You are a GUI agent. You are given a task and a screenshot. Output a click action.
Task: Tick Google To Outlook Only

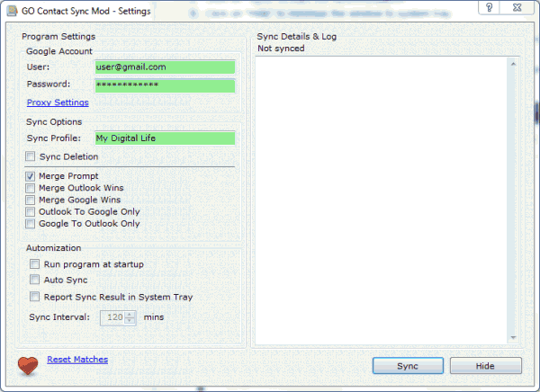click(x=31, y=224)
